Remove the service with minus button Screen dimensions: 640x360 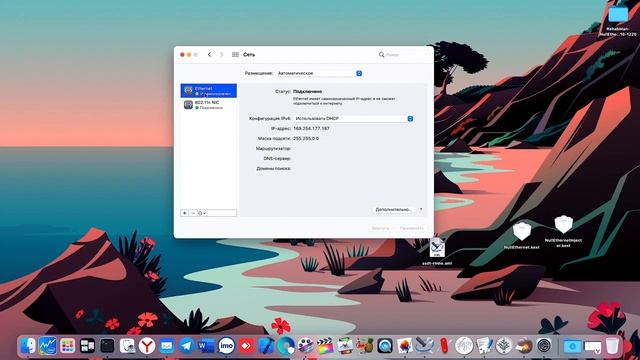tap(193, 213)
